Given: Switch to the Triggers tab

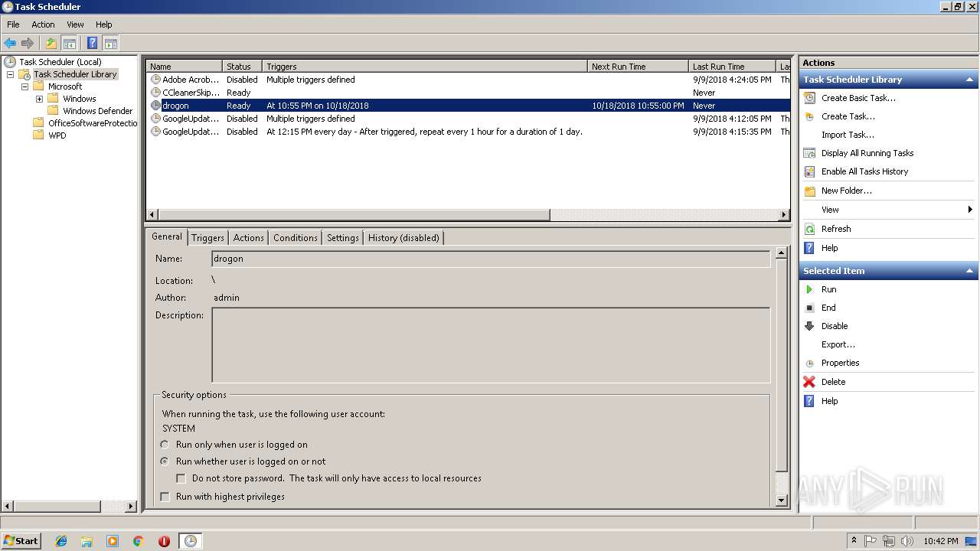Looking at the screenshot, I should click(x=207, y=238).
